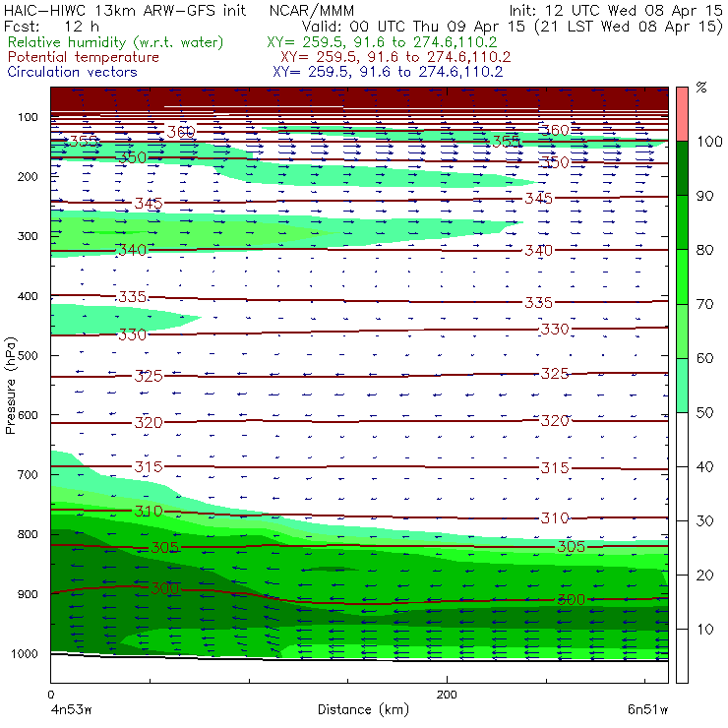Click the 300 hPa pressure axis tick label
728x728 pixels.
(x=28, y=236)
